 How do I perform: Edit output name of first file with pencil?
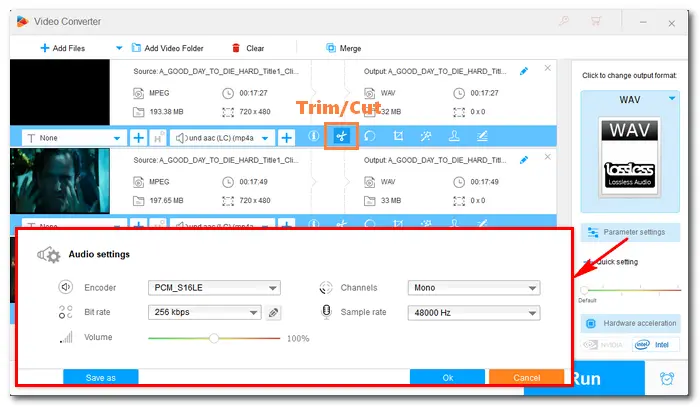pos(524,71)
